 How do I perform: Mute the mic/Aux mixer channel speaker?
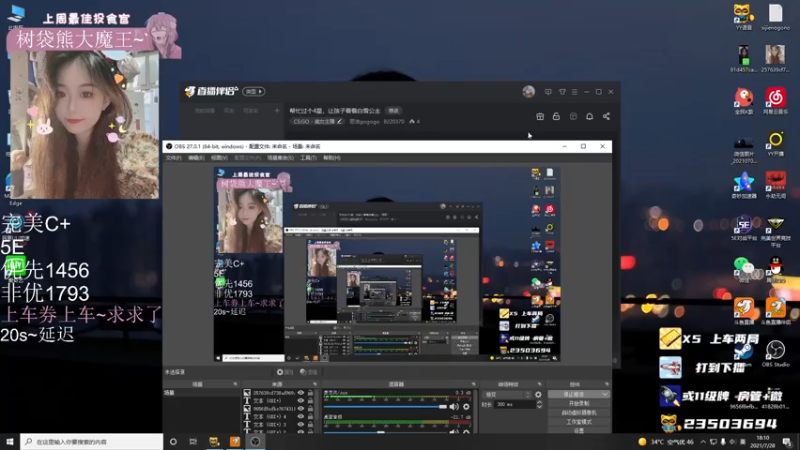point(454,407)
